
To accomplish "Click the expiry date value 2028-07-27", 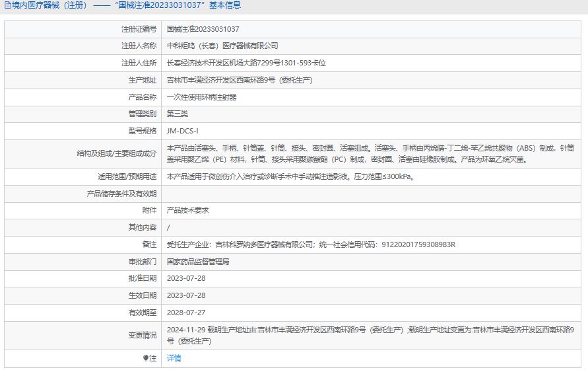I will [x=186, y=313].
